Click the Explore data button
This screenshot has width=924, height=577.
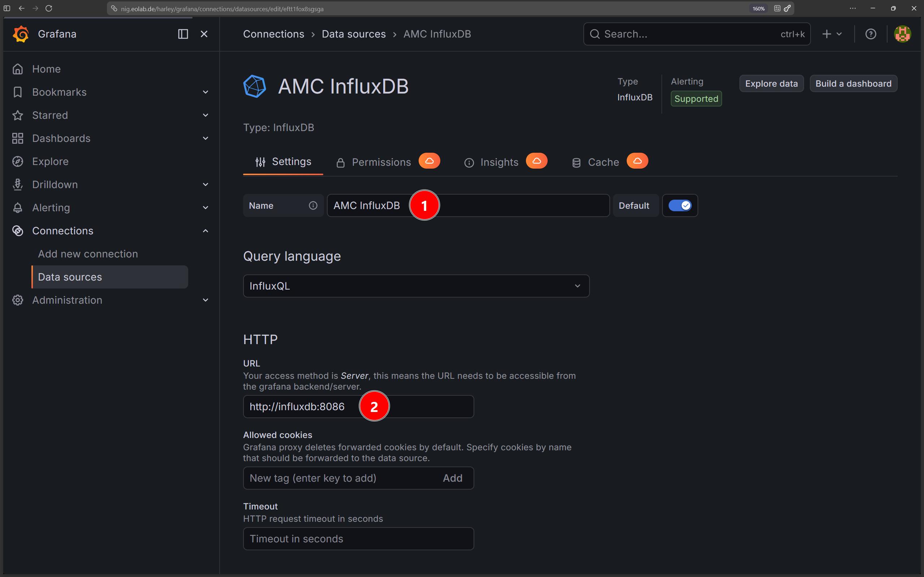(771, 83)
